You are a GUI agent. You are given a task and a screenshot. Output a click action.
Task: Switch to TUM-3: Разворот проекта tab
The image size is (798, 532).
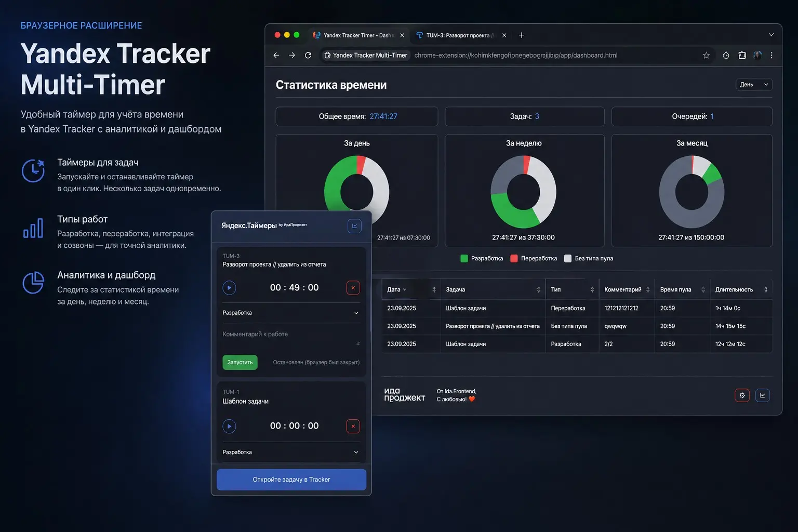pos(460,35)
